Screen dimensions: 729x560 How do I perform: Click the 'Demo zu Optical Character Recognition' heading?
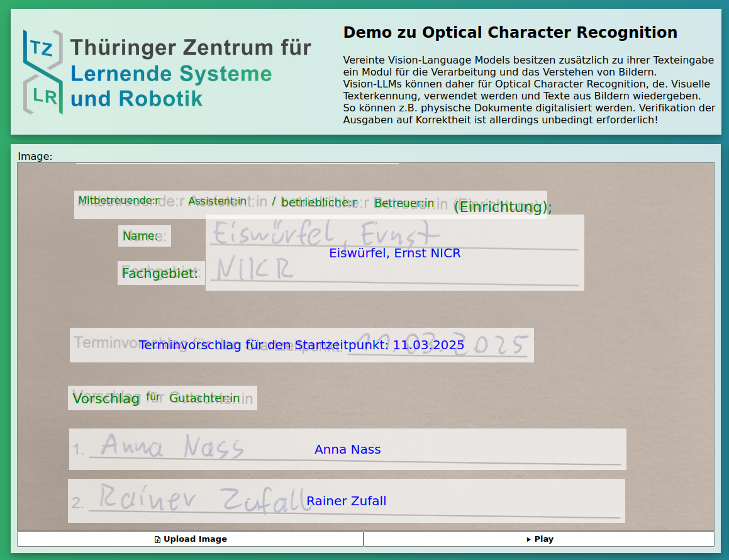coord(510,33)
